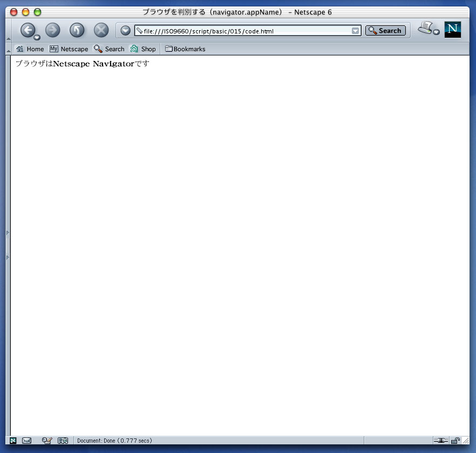Screen dimensions: 476x453
Task: Open the Back button history dropdown
Action: click(37, 38)
